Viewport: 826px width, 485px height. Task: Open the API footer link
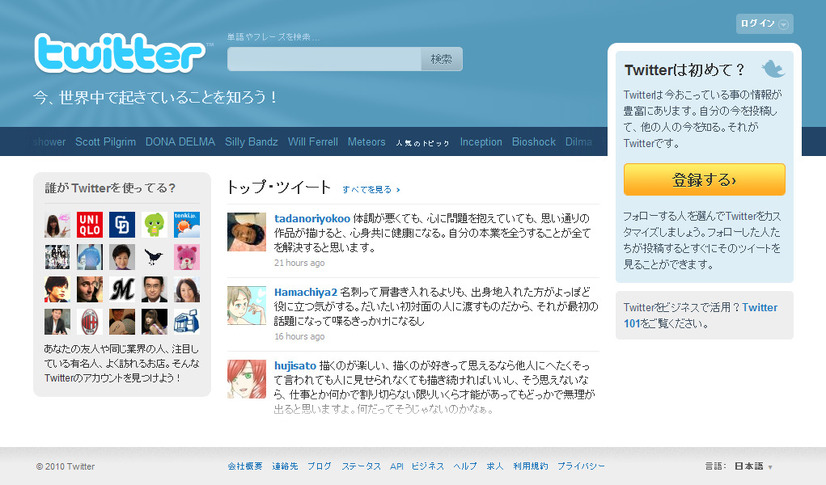coord(397,466)
